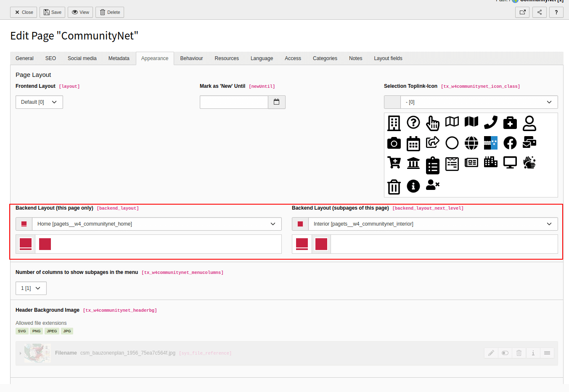The image size is (569, 392).
Task: Click the Mark as New Until field
Action: point(234,102)
